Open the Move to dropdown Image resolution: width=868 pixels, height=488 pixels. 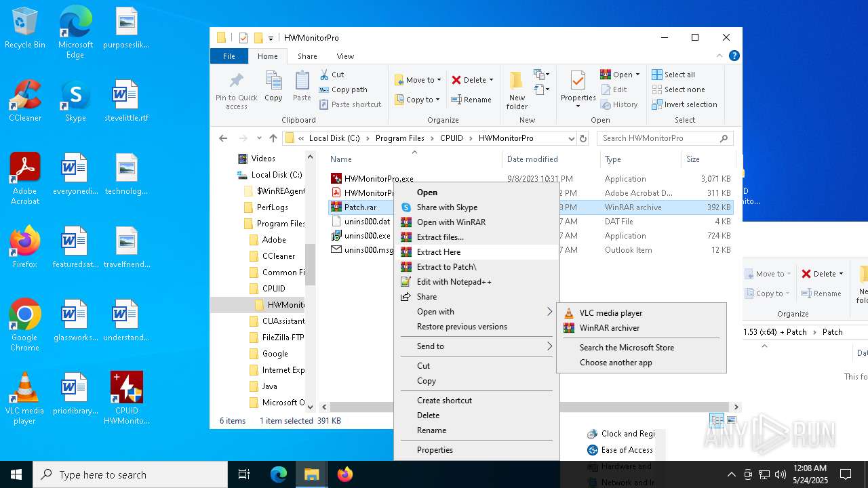418,80
